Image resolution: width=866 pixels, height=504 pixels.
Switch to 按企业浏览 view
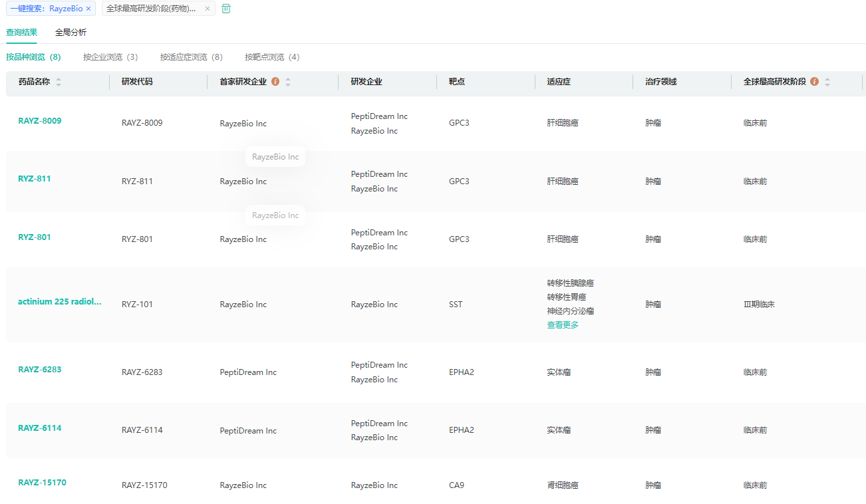(110, 57)
